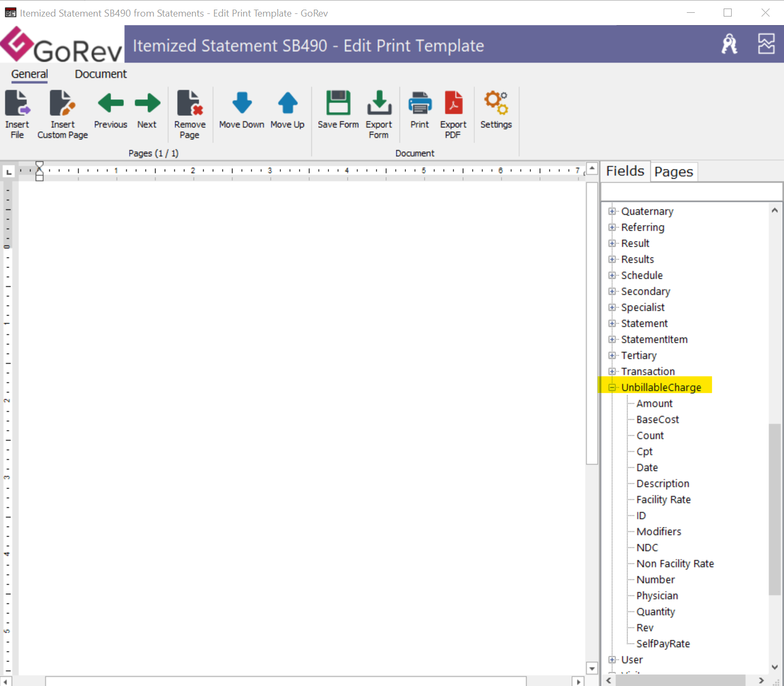Expand the Transaction tree node
Screen dimensions: 784x686
point(612,372)
